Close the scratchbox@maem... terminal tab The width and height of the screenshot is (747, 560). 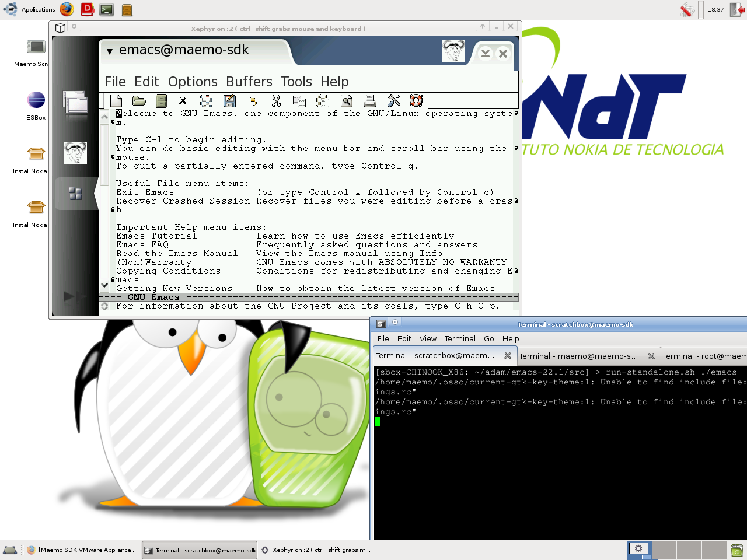[508, 355]
